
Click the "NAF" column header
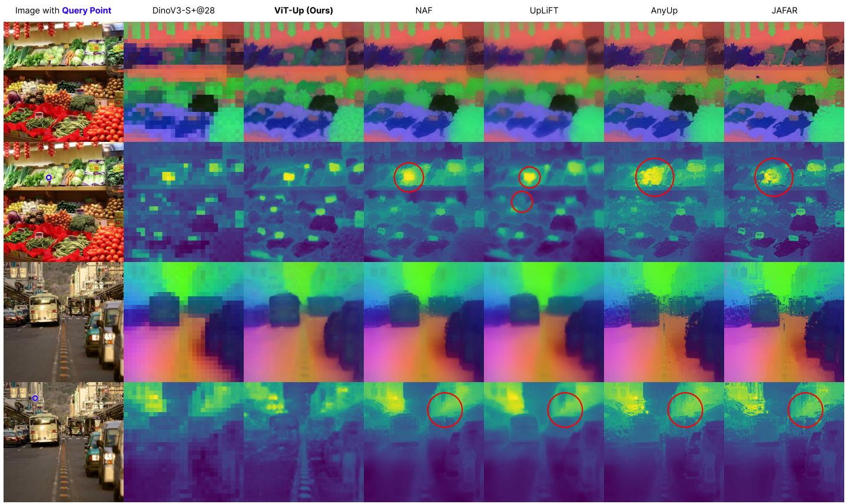(423, 11)
